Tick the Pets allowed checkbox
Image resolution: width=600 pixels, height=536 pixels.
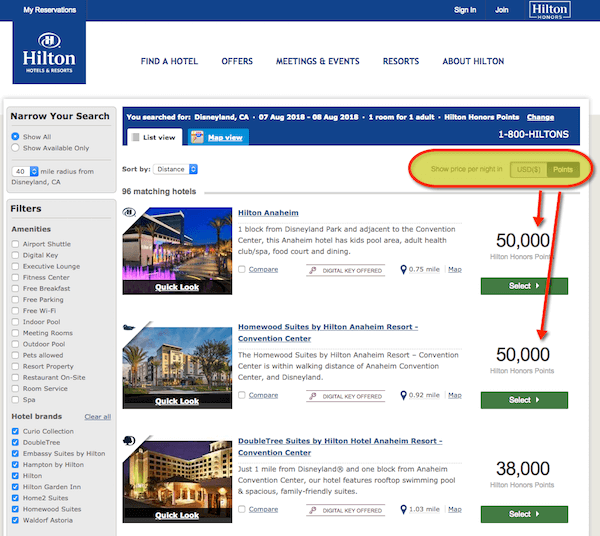pos(15,355)
